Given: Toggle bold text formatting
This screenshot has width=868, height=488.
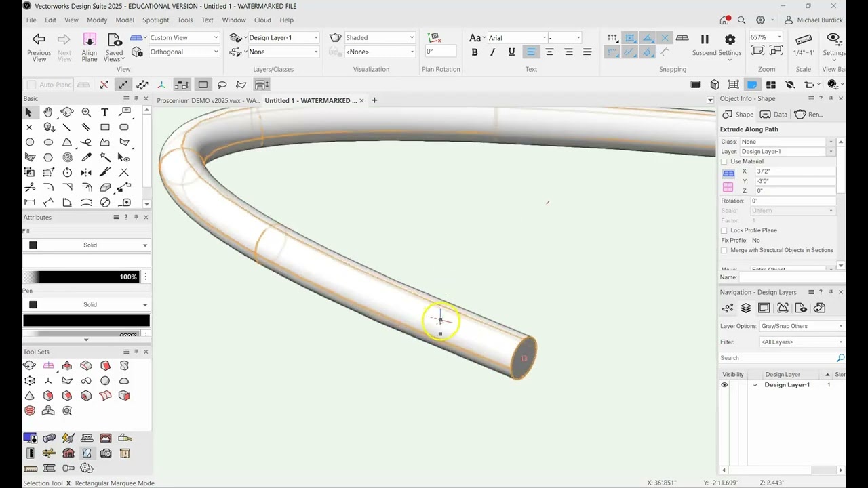Looking at the screenshot, I should (x=475, y=52).
